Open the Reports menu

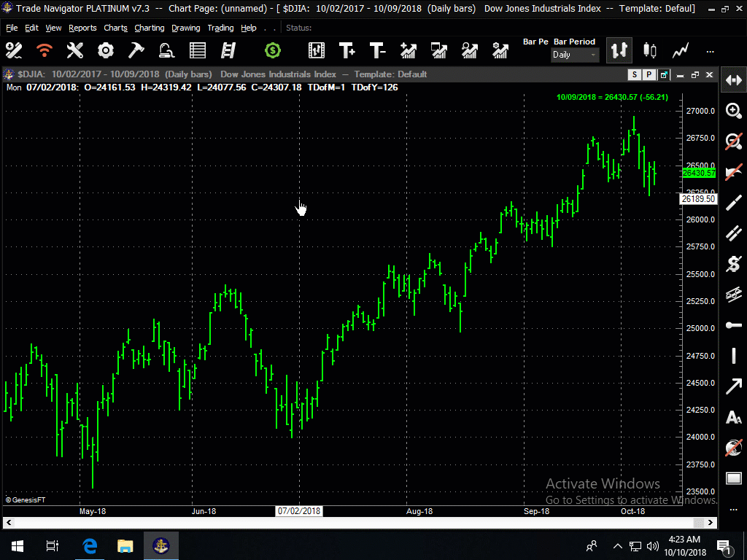[x=82, y=28]
